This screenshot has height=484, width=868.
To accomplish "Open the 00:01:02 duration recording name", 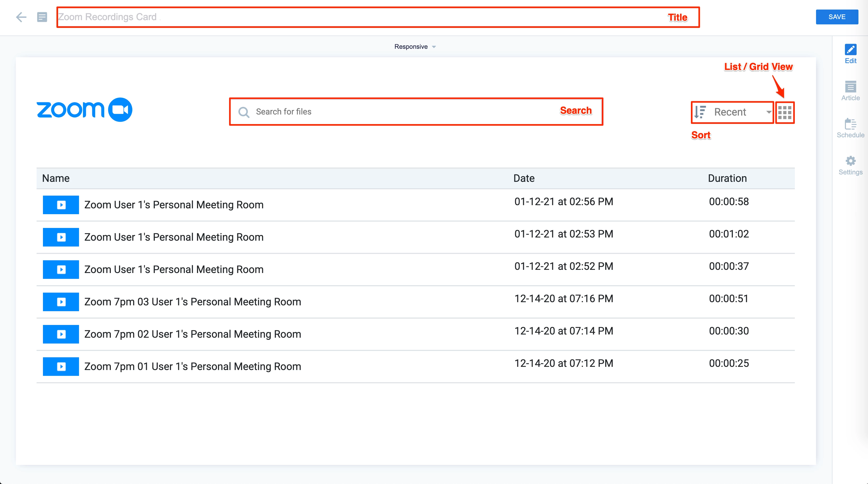I will (x=174, y=237).
